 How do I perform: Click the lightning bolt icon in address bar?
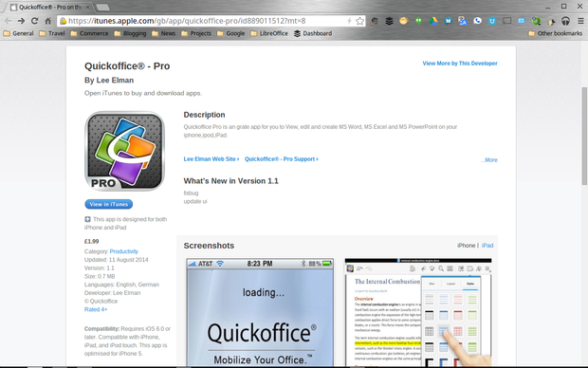click(x=349, y=21)
